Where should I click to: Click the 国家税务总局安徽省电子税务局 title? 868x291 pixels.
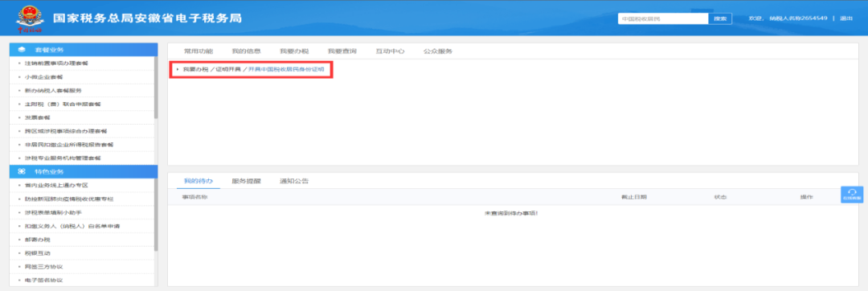coord(147,18)
